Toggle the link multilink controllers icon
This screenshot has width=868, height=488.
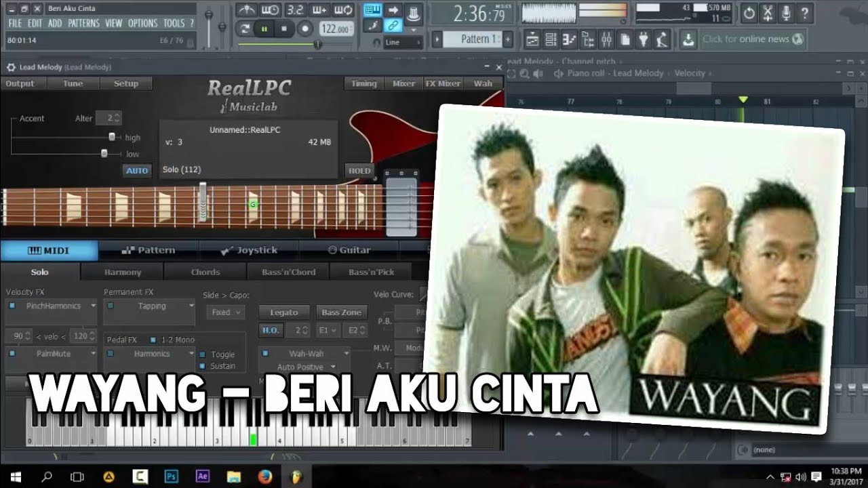(x=393, y=26)
